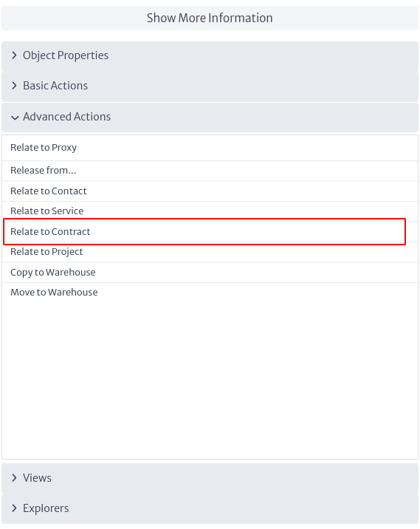The width and height of the screenshot is (420, 529).
Task: Open the Views section header
Action: coord(210,478)
